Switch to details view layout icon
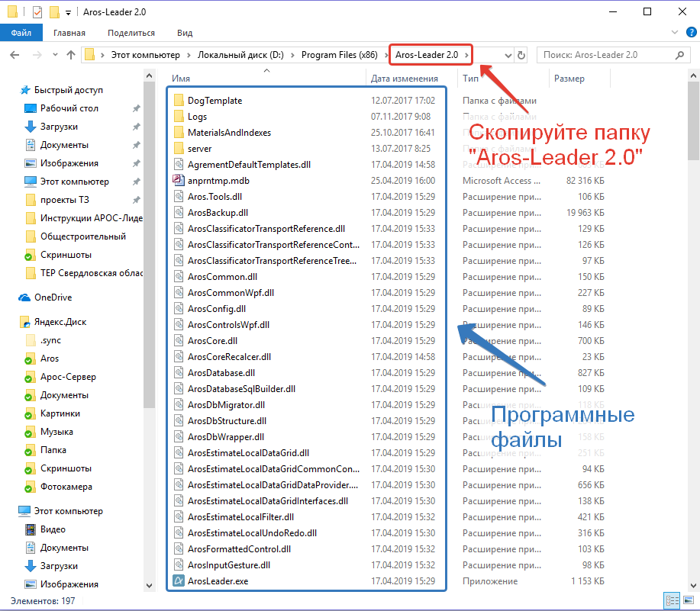 coord(672,601)
